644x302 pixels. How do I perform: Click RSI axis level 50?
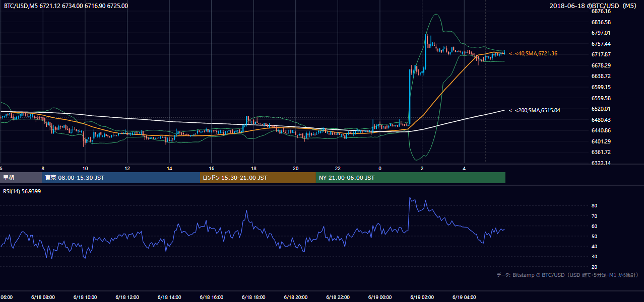594,236
